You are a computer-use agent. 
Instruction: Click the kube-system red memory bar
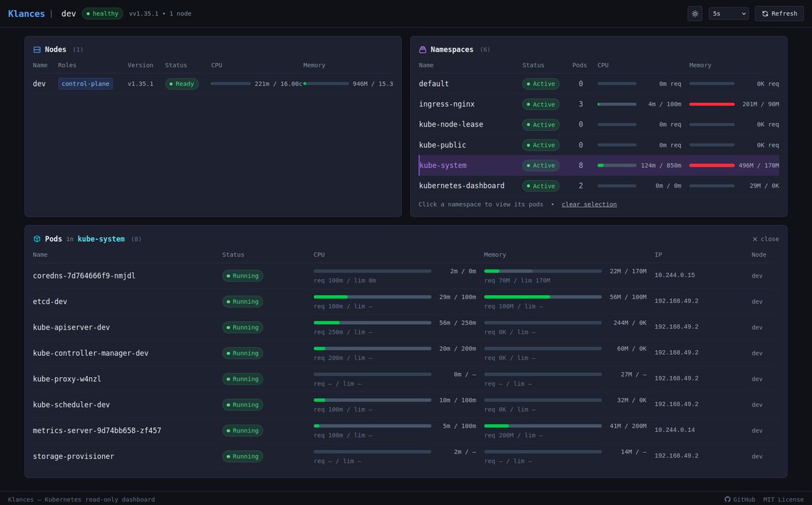[712, 165]
